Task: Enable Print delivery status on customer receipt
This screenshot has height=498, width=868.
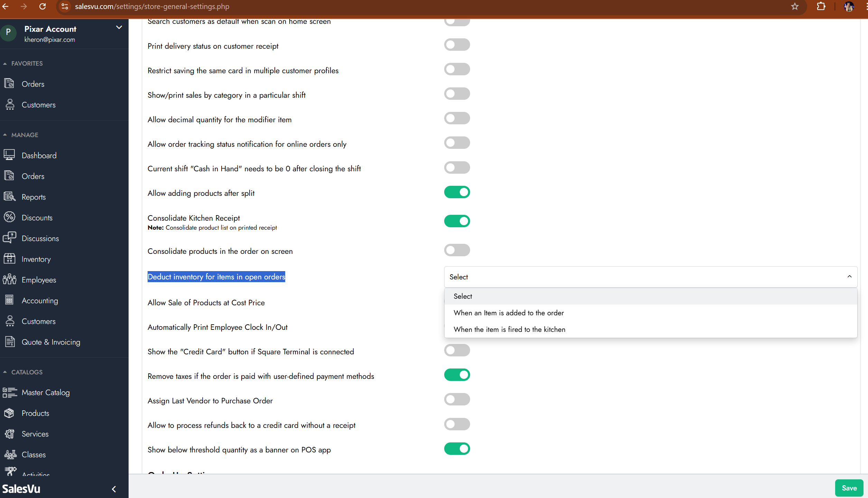Action: (x=457, y=45)
